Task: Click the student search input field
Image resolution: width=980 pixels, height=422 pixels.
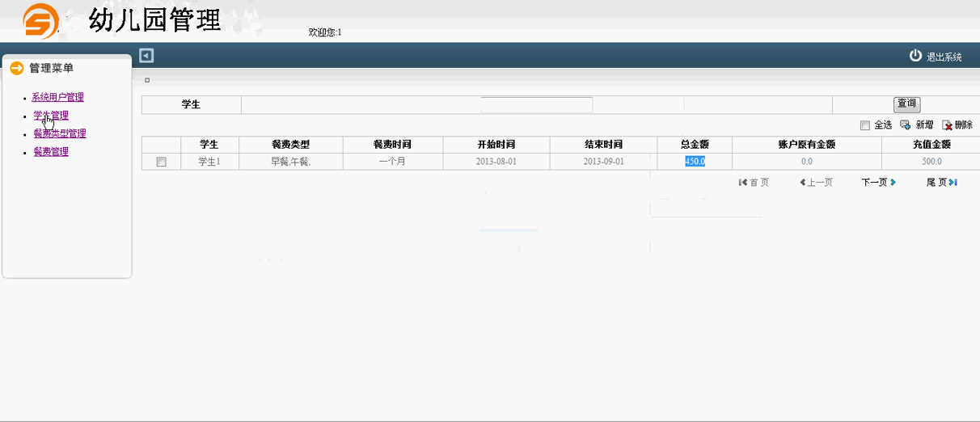Action: (x=536, y=104)
